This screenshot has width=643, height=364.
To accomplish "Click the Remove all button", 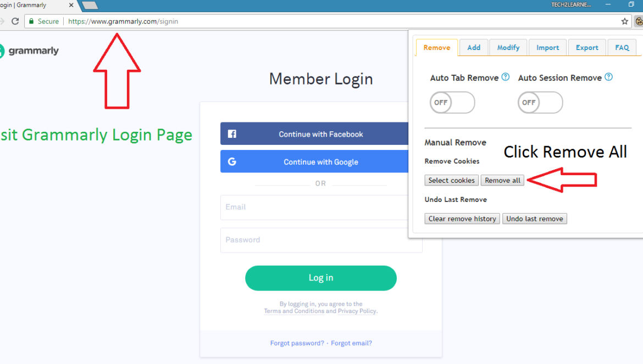I will pyautogui.click(x=502, y=180).
